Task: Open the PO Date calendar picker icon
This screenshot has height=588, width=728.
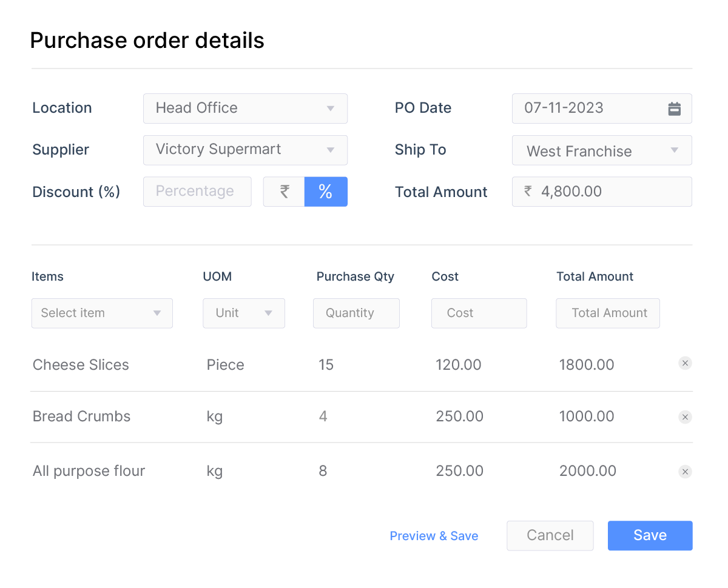Action: (x=674, y=108)
